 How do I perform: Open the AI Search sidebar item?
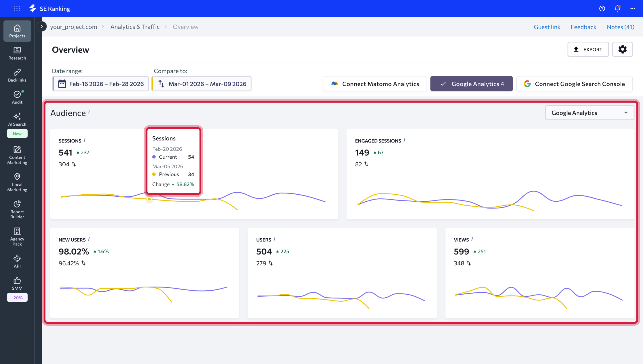pos(17,120)
